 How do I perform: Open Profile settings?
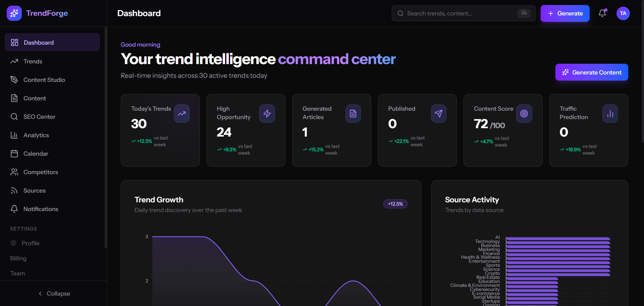52,243
